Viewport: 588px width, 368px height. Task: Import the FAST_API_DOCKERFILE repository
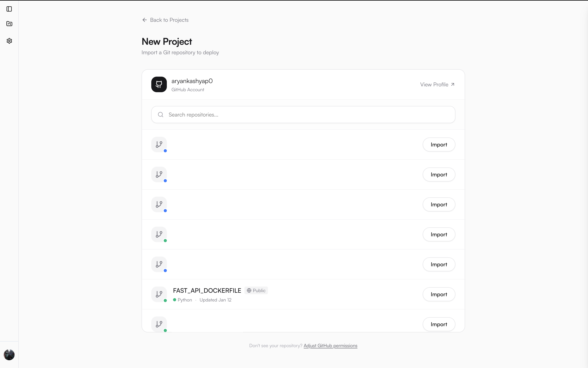(439, 294)
